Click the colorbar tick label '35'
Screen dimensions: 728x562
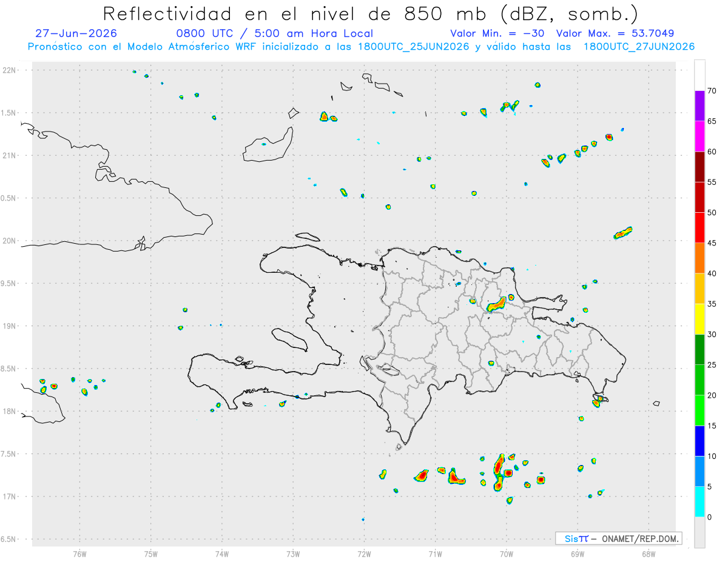(x=712, y=304)
